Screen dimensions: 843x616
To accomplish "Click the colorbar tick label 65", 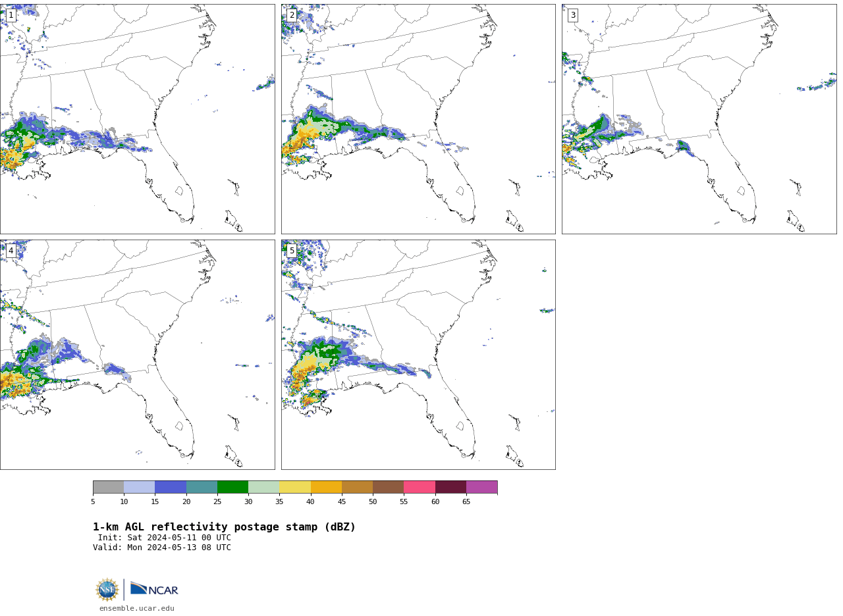I will [466, 502].
